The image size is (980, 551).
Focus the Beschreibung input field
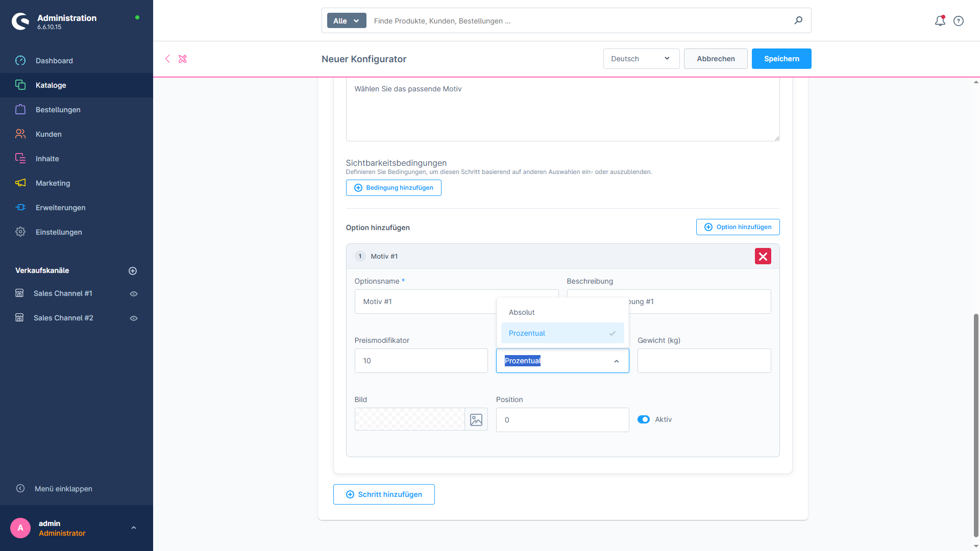click(x=669, y=302)
